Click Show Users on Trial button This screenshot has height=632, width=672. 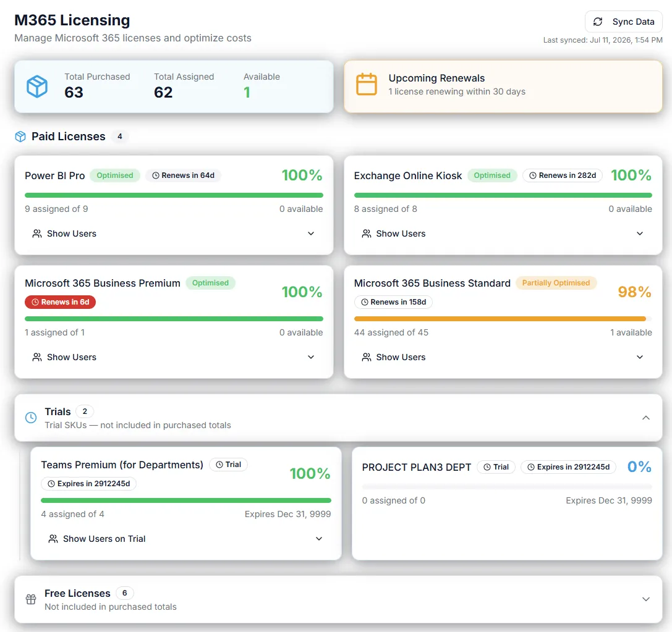coord(185,539)
